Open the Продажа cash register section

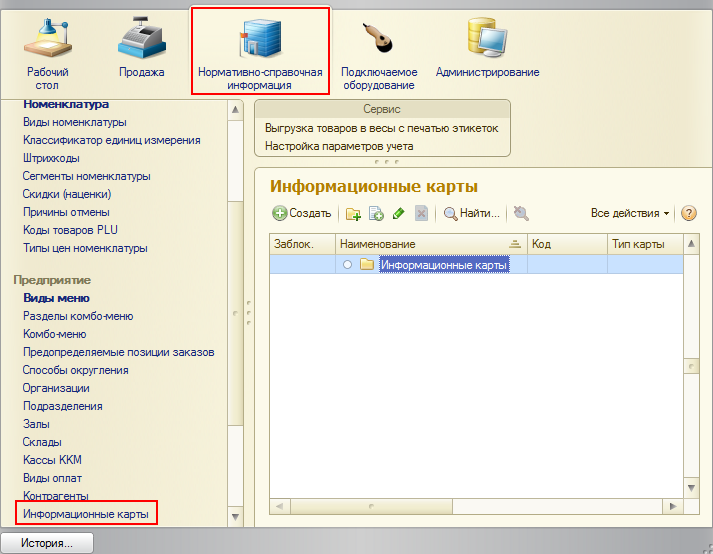click(x=142, y=50)
